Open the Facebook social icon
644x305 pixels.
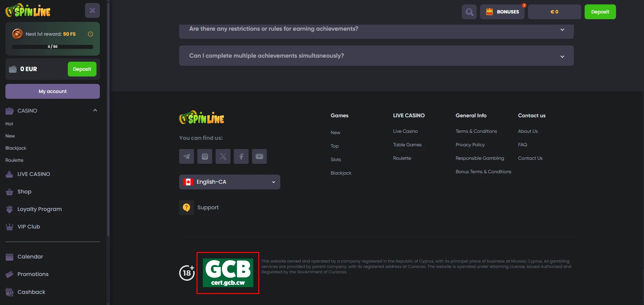click(241, 156)
